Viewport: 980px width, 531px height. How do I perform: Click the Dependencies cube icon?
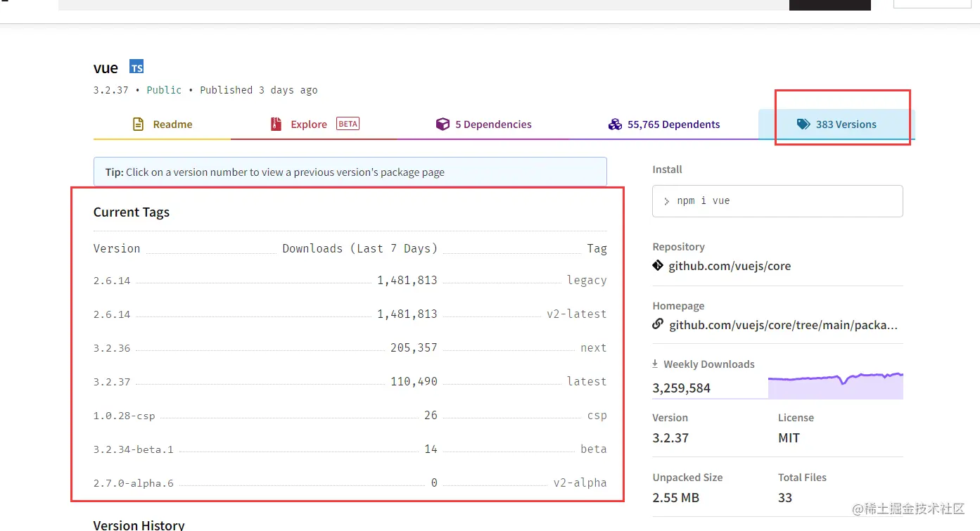[443, 124]
